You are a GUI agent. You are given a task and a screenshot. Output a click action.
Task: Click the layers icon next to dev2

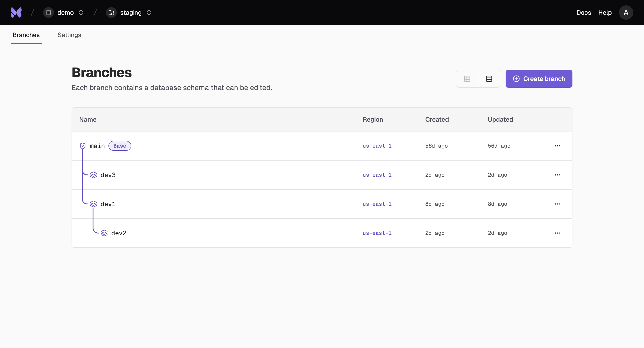click(104, 233)
